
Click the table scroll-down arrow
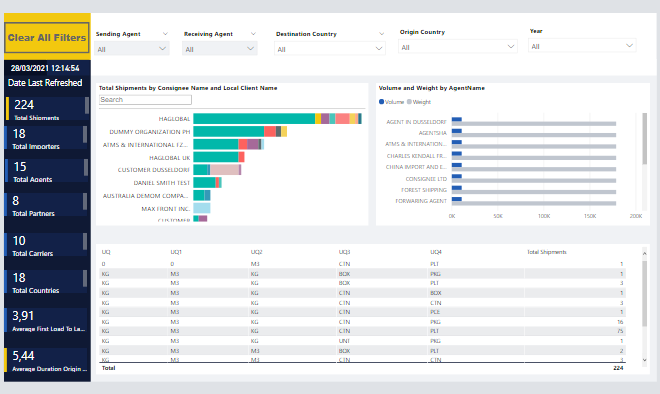644,360
